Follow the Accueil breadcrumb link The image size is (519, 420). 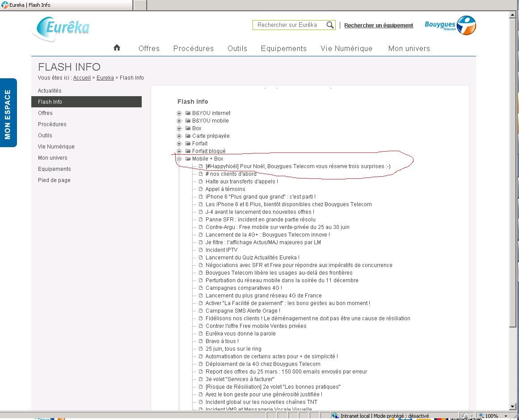(82, 77)
